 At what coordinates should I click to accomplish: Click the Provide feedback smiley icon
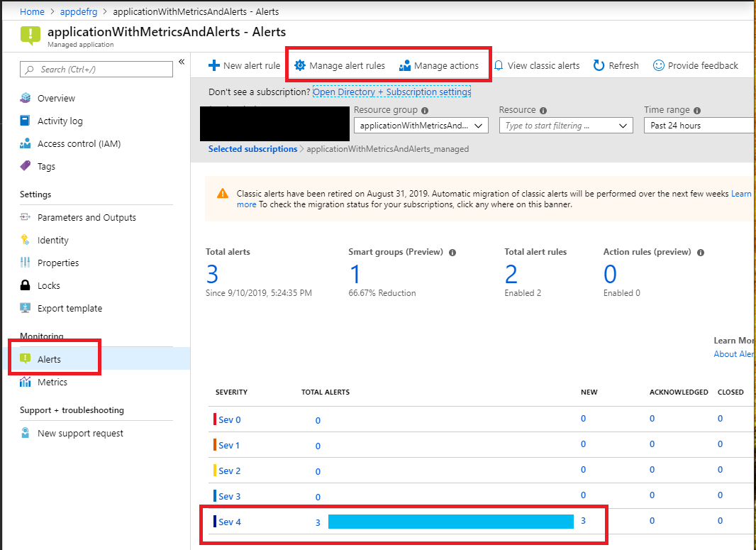pos(659,65)
